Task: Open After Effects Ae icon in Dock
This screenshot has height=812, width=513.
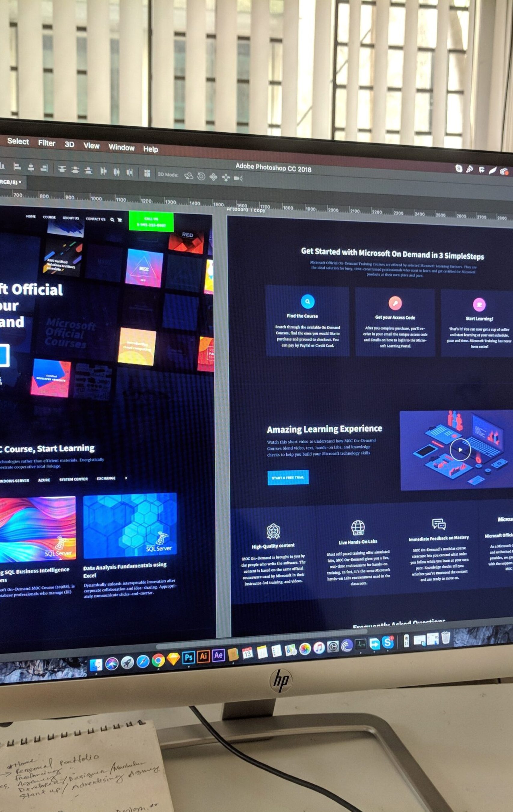Action: pyautogui.click(x=218, y=655)
